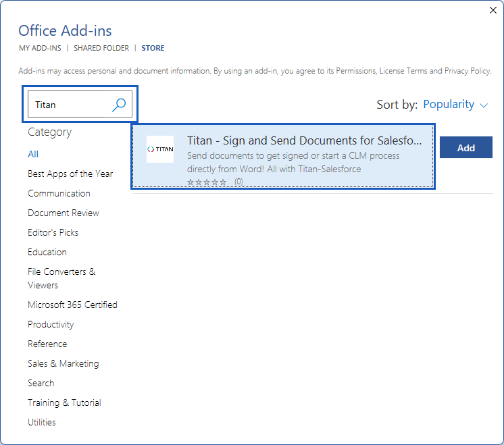
Task: Select Training & Tutorial category
Action: [64, 403]
